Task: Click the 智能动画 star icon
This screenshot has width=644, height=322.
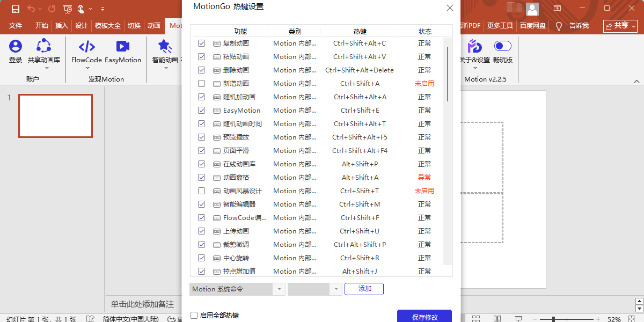Action: click(165, 46)
